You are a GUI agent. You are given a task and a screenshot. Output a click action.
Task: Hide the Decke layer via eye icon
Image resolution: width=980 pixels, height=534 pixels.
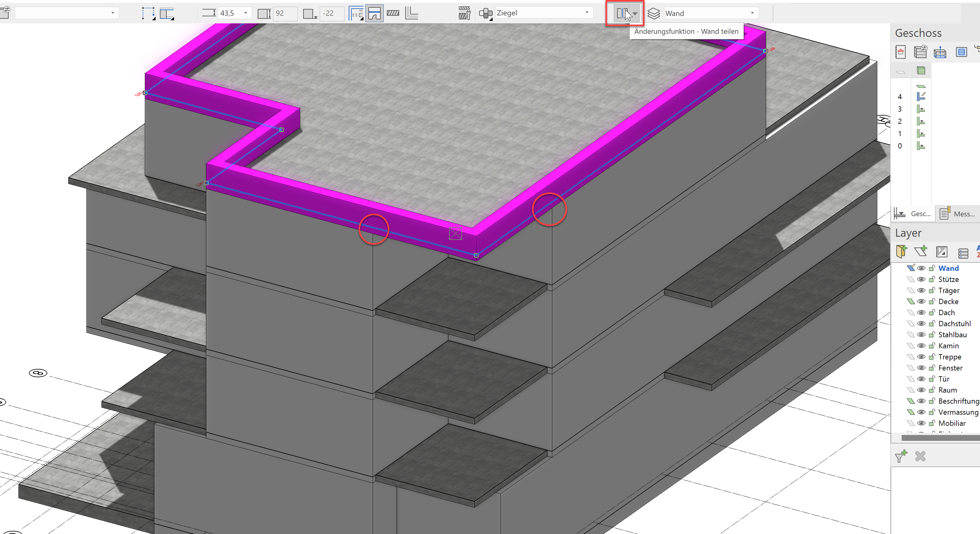921,302
